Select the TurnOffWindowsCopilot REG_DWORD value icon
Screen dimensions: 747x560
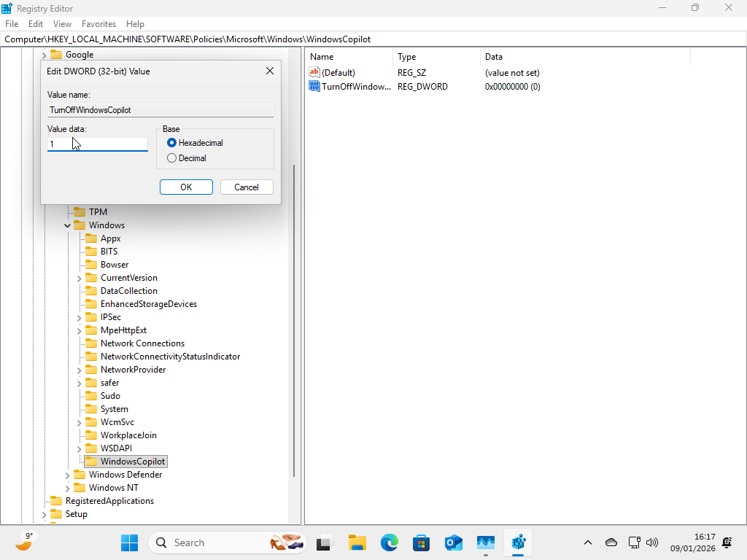click(315, 86)
